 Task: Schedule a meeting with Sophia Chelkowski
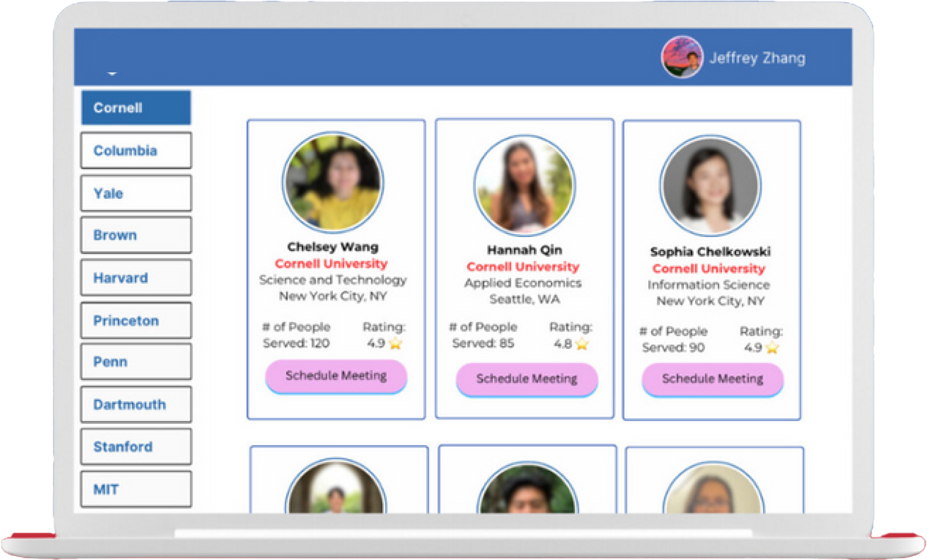[712, 379]
